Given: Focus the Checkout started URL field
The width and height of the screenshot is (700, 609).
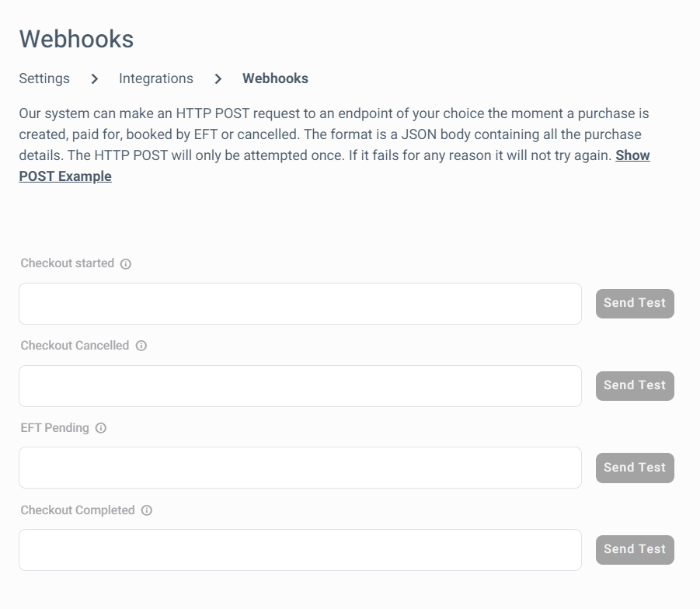Looking at the screenshot, I should (300, 304).
